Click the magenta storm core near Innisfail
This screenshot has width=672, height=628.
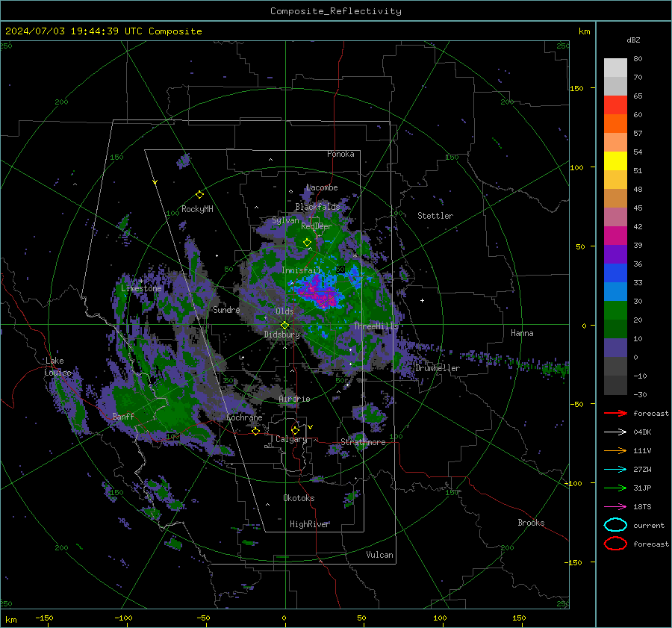pyautogui.click(x=320, y=292)
